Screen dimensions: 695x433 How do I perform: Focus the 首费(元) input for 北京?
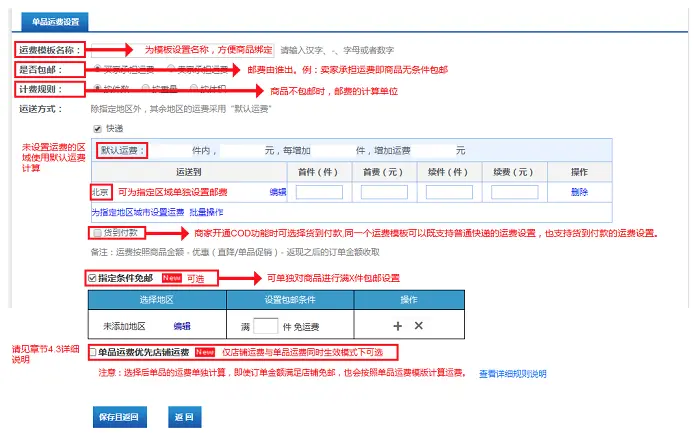384,192
